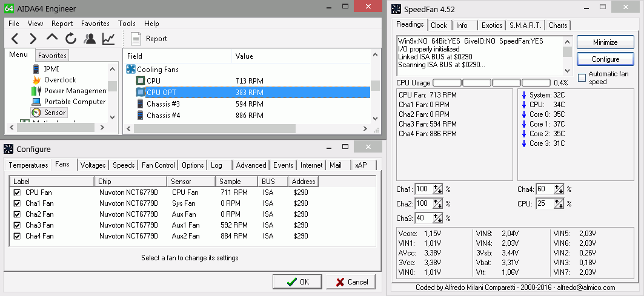Confirm with the OK button
The width and height of the screenshot is (644, 296).
coord(297,282)
